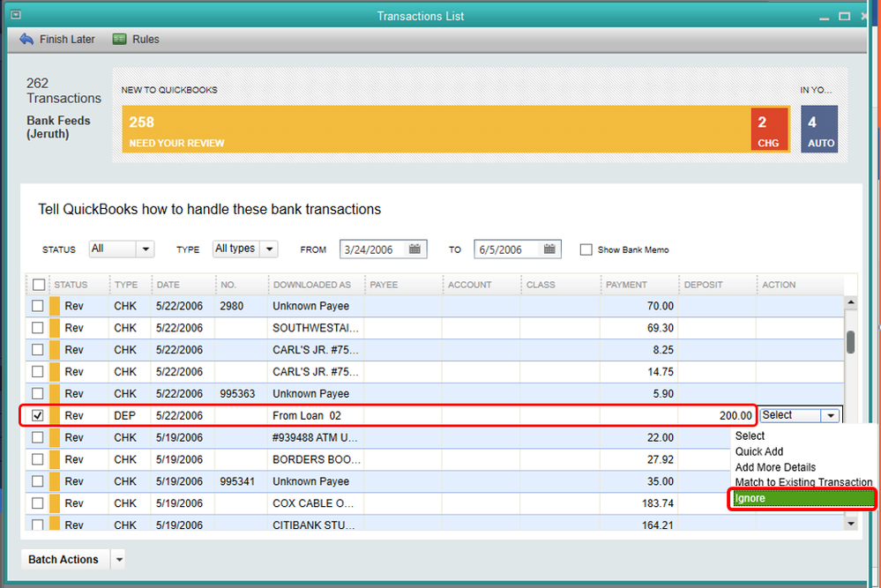Click the blue AUTO tile showing 4

point(819,130)
